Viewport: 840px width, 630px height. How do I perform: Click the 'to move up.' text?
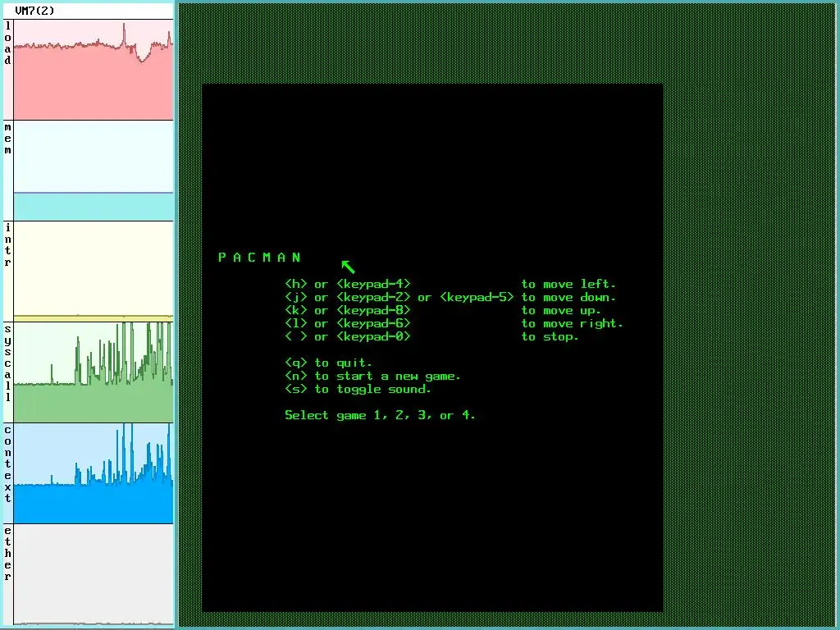click(561, 311)
